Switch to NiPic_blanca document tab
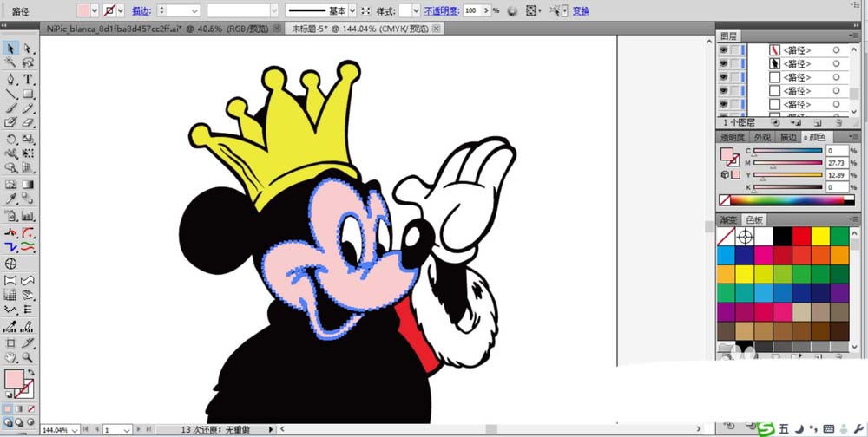This screenshot has width=868, height=437. tap(163, 29)
